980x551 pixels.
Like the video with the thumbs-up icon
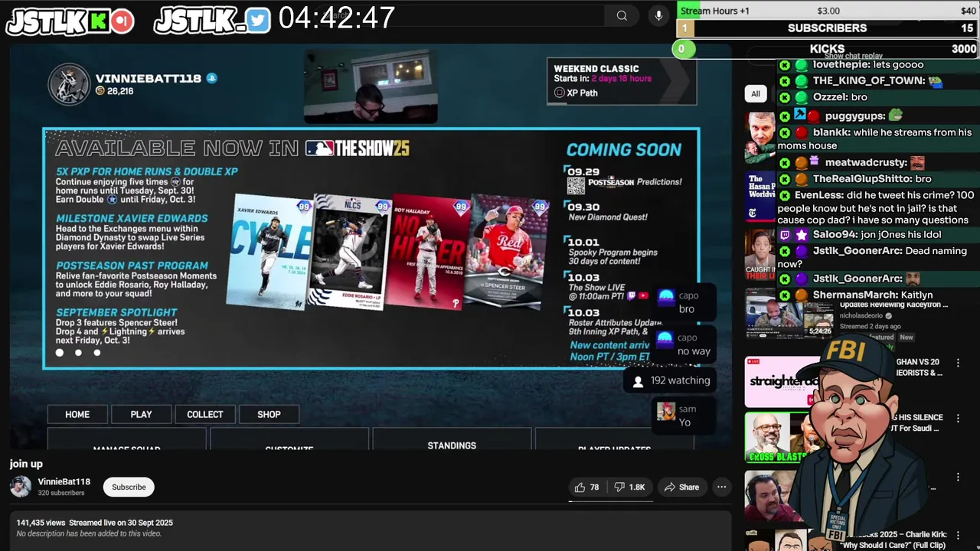click(580, 487)
